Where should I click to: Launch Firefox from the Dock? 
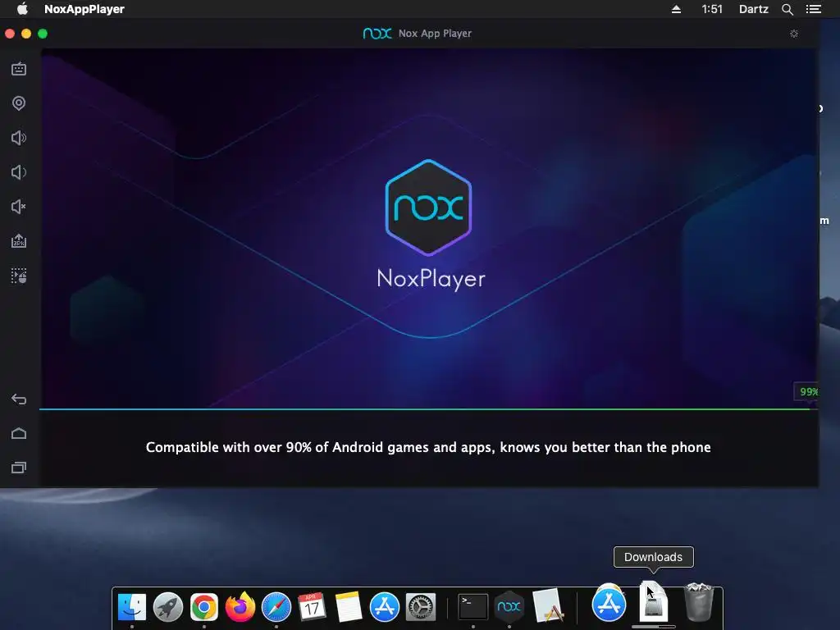(x=240, y=606)
